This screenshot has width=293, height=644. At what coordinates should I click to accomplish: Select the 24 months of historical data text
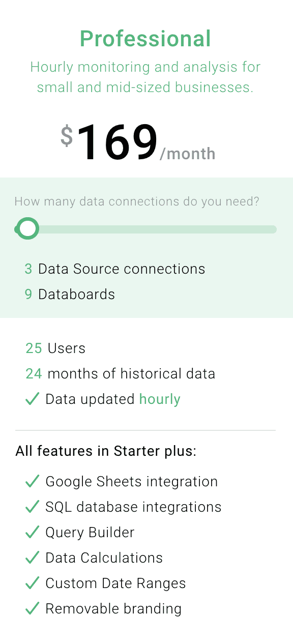click(x=120, y=373)
